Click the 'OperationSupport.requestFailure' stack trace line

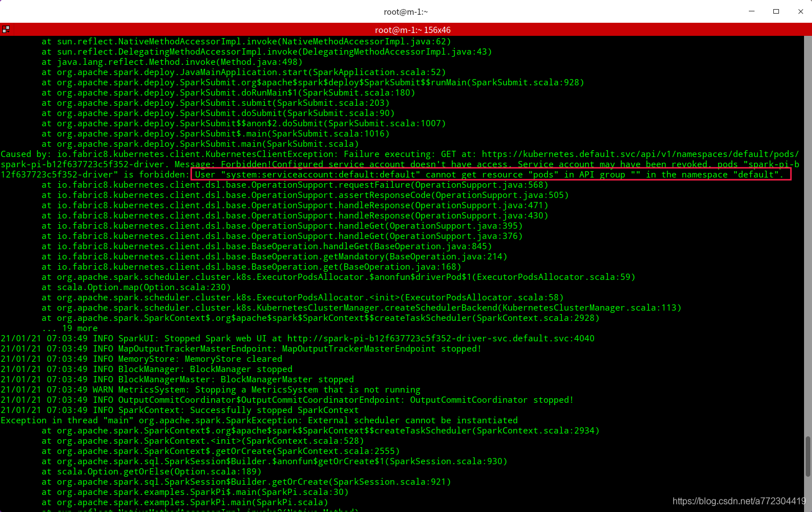click(295, 185)
